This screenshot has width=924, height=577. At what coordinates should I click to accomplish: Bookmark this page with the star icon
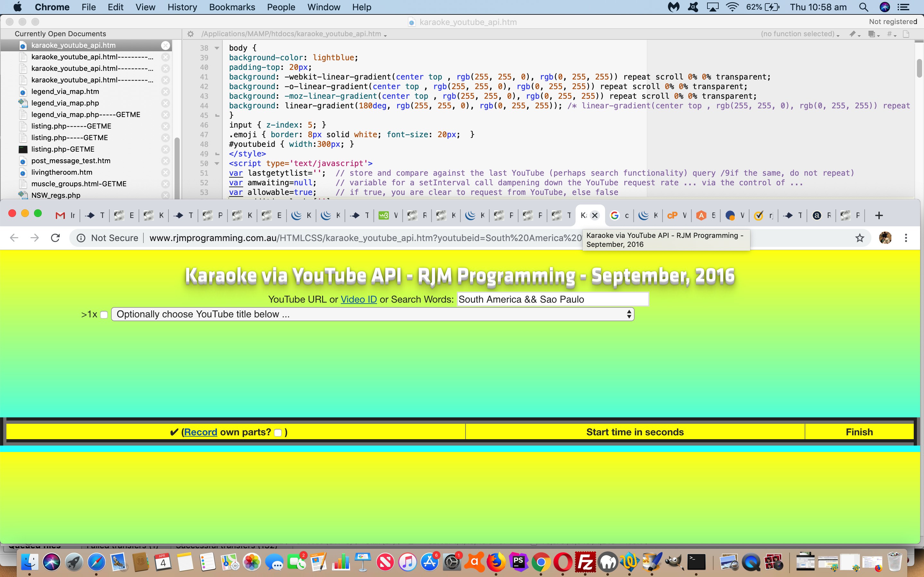click(860, 238)
